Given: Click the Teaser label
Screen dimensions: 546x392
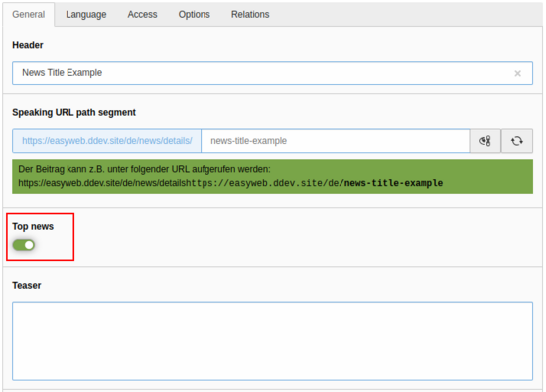Looking at the screenshot, I should [x=27, y=285].
